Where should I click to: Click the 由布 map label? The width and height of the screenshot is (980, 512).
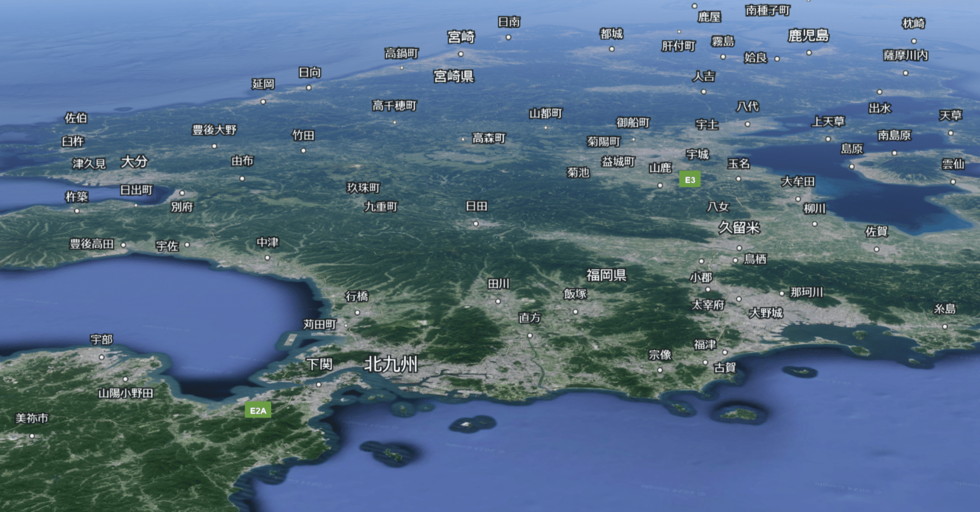(x=242, y=161)
